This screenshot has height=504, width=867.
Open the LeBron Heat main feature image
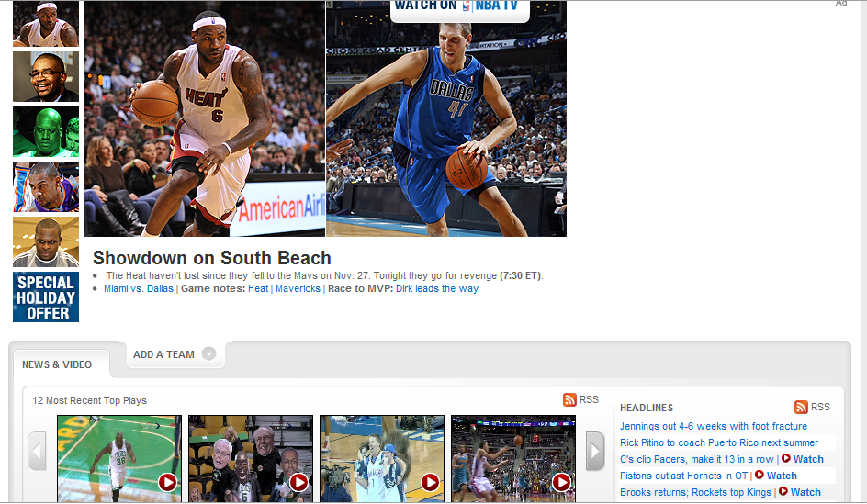coord(205,118)
